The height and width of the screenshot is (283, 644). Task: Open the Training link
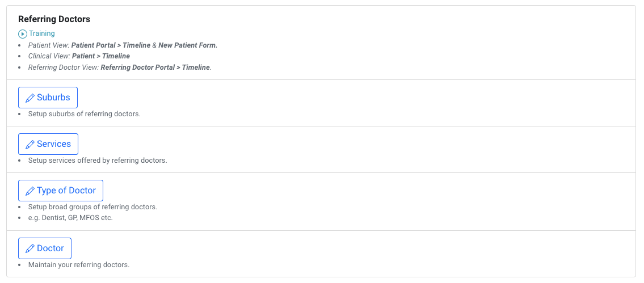[x=41, y=33]
